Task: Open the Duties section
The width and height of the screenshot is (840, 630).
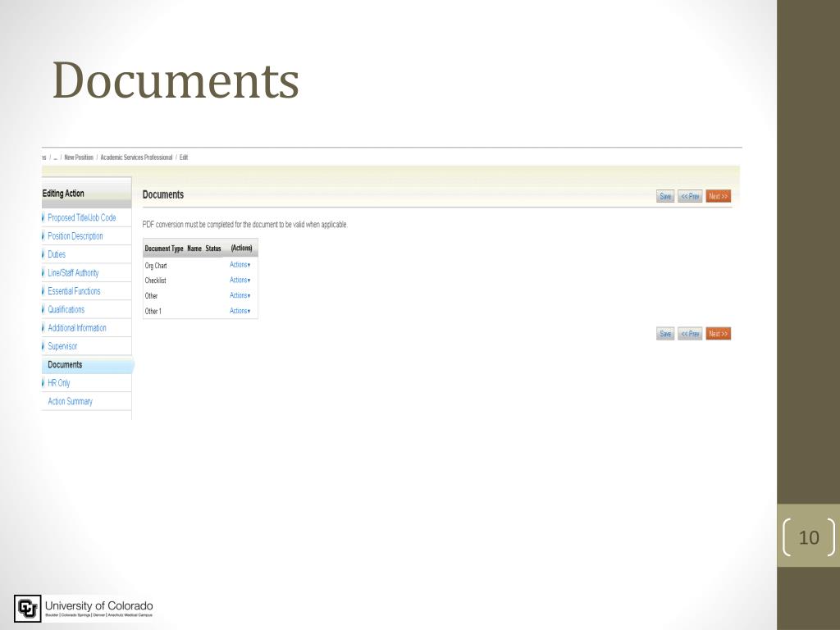Action: click(x=57, y=254)
